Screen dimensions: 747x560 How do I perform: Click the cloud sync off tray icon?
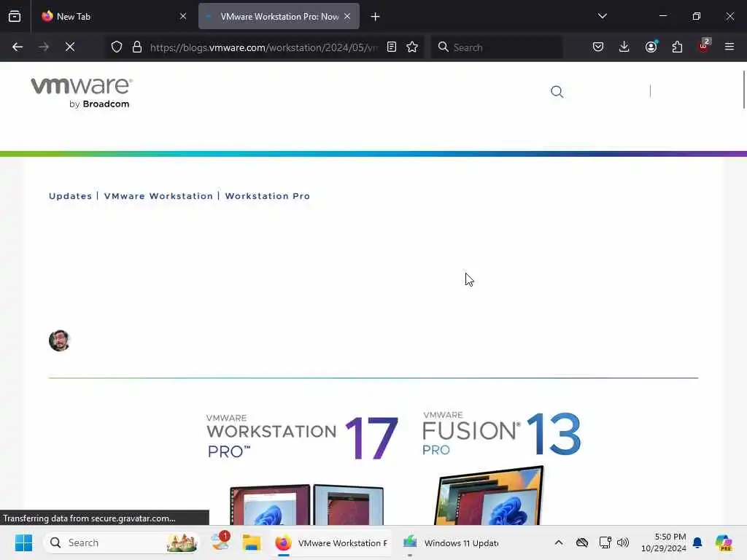(581, 542)
